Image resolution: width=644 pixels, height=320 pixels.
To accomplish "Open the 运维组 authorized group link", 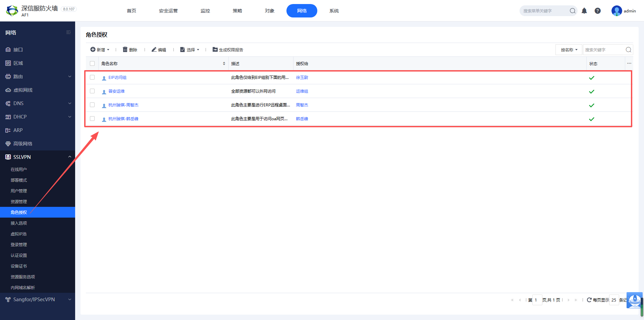I will tap(302, 91).
